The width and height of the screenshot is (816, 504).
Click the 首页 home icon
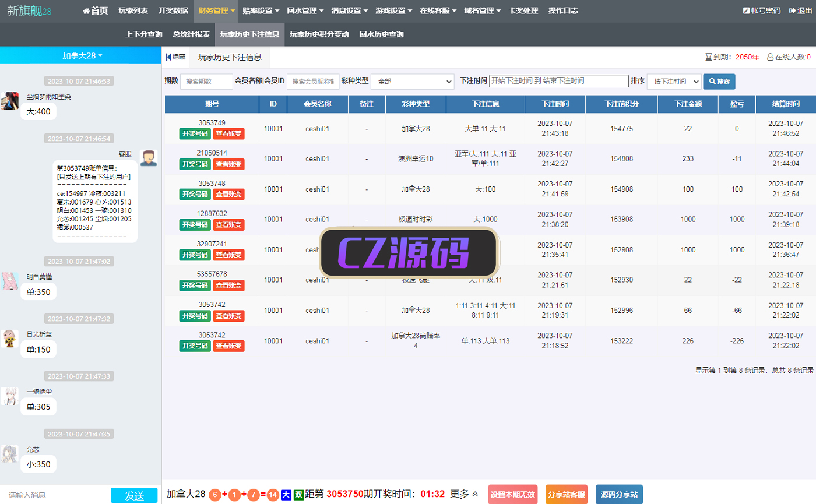click(x=86, y=11)
